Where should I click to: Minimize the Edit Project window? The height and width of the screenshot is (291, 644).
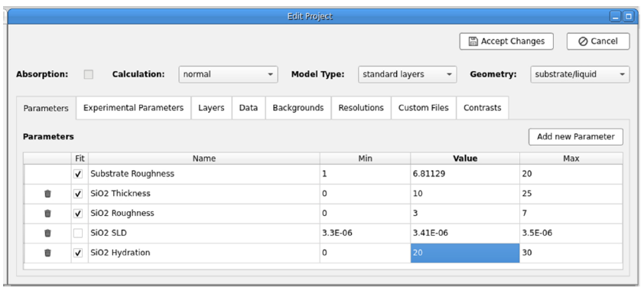615,16
